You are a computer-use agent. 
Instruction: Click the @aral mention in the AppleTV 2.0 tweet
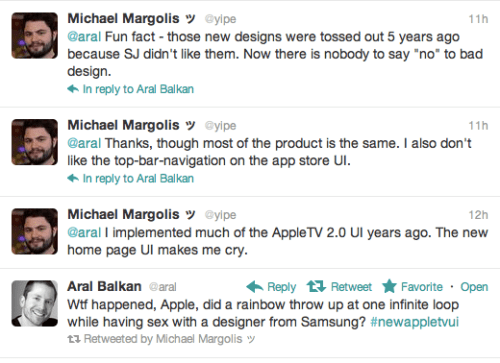click(84, 232)
